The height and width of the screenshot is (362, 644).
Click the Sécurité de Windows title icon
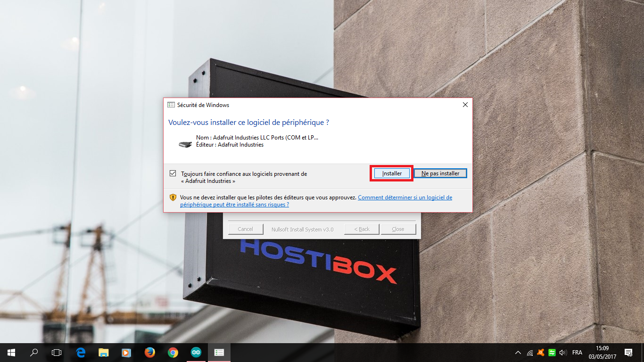(171, 105)
